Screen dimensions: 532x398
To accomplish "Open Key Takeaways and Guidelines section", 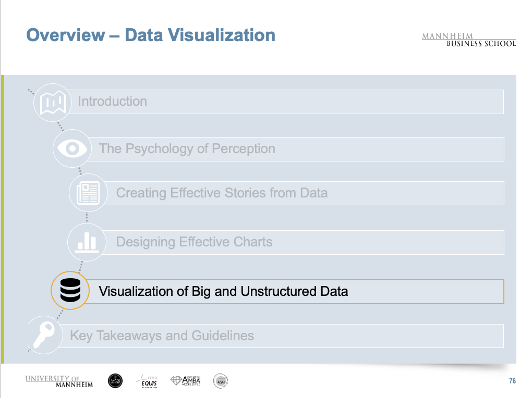I will [x=284, y=335].
